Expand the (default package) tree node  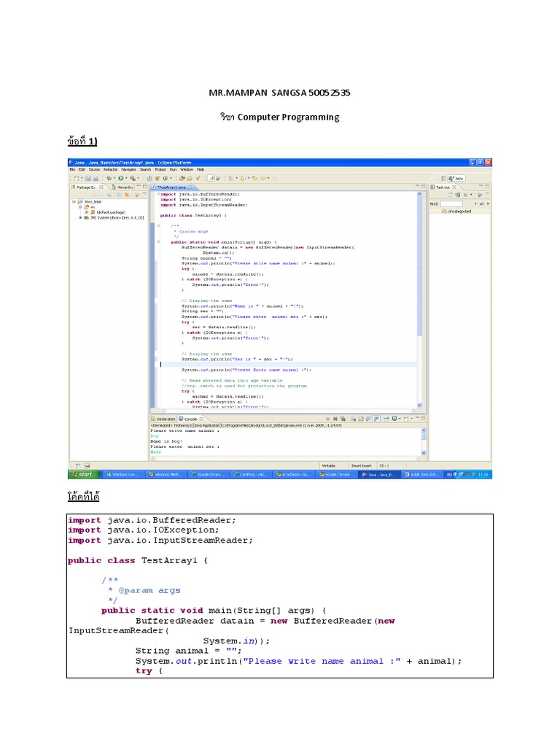(87, 212)
